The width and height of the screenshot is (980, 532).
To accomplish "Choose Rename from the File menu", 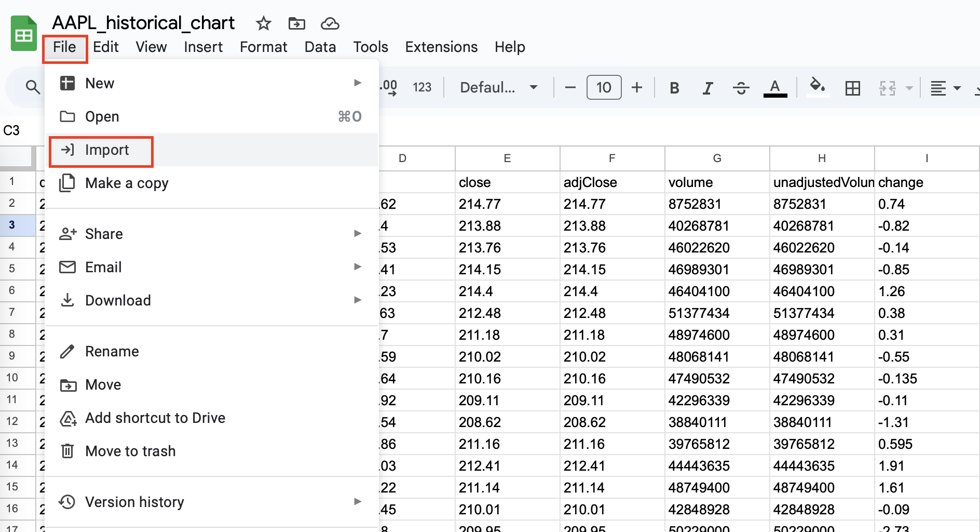I will coord(212,351).
